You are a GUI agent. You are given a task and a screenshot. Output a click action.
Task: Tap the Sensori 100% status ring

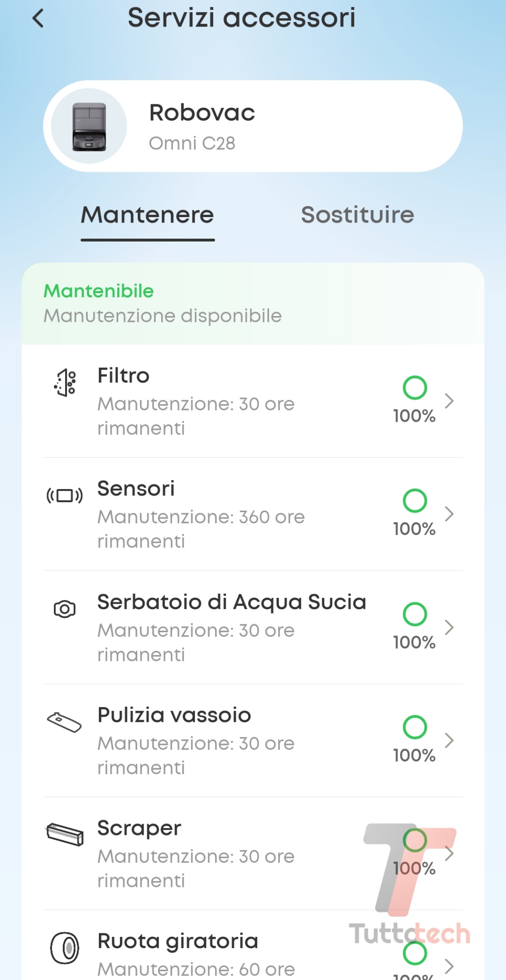pyautogui.click(x=415, y=500)
